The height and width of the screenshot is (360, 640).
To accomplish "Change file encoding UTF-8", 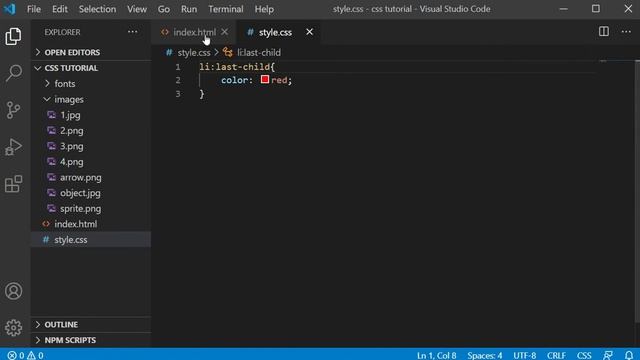I will 524,355.
